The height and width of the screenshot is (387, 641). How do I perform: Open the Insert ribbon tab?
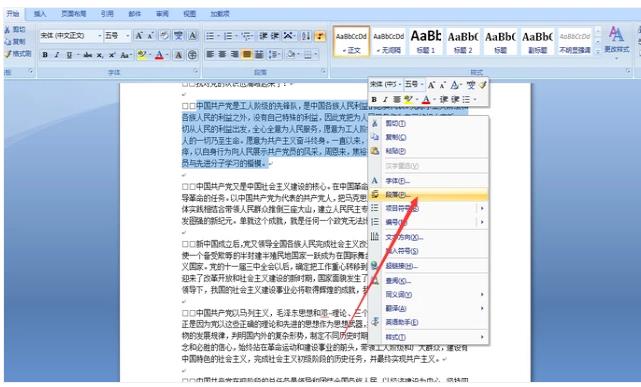point(40,13)
